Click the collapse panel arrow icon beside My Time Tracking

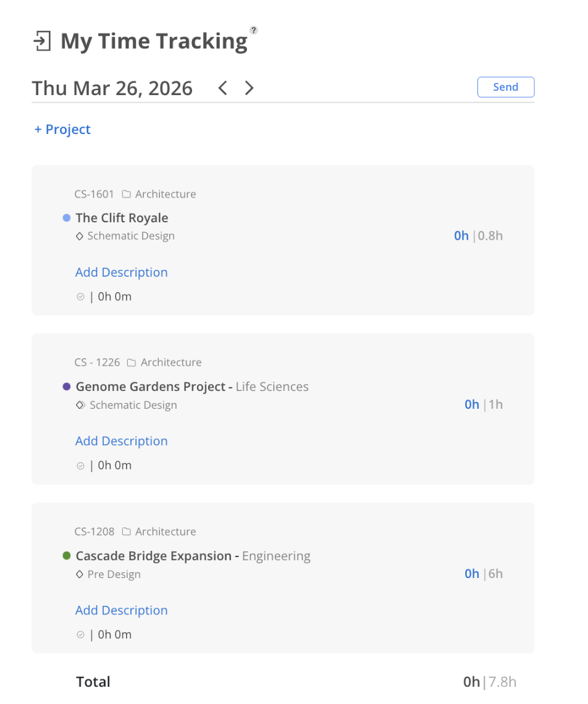(x=42, y=42)
